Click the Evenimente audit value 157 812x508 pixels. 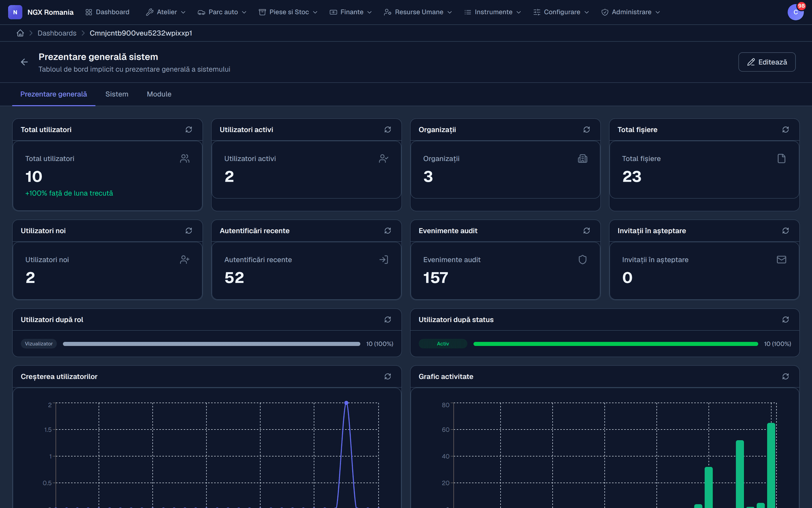pos(436,278)
